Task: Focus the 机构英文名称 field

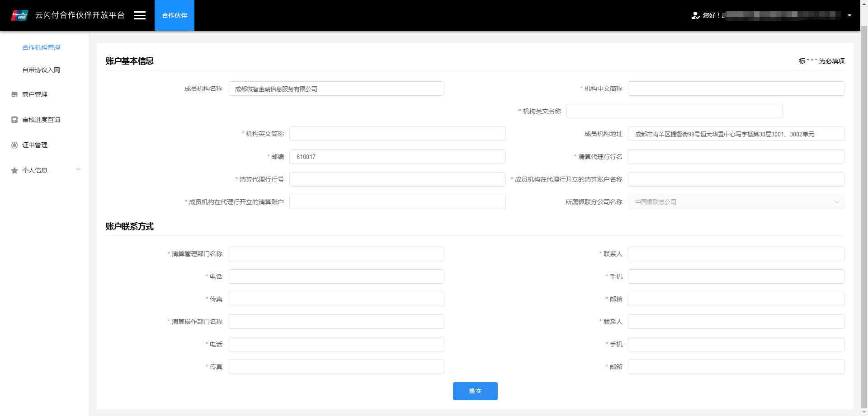Action: point(675,111)
